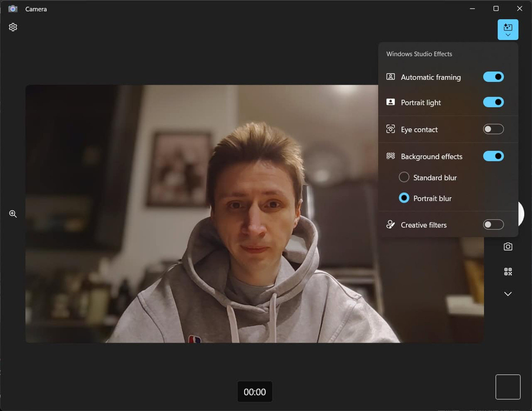Click the Background effects label

click(431, 157)
